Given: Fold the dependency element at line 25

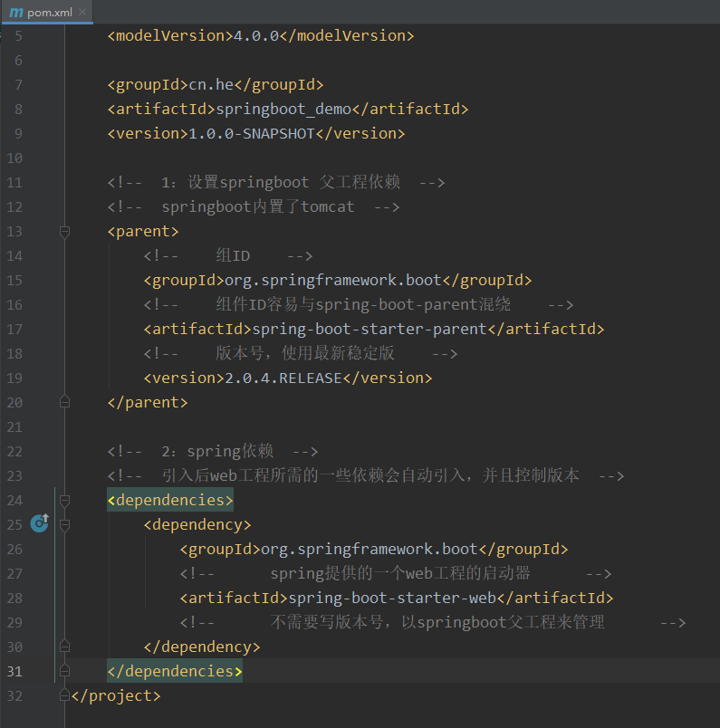Looking at the screenshot, I should [64, 524].
